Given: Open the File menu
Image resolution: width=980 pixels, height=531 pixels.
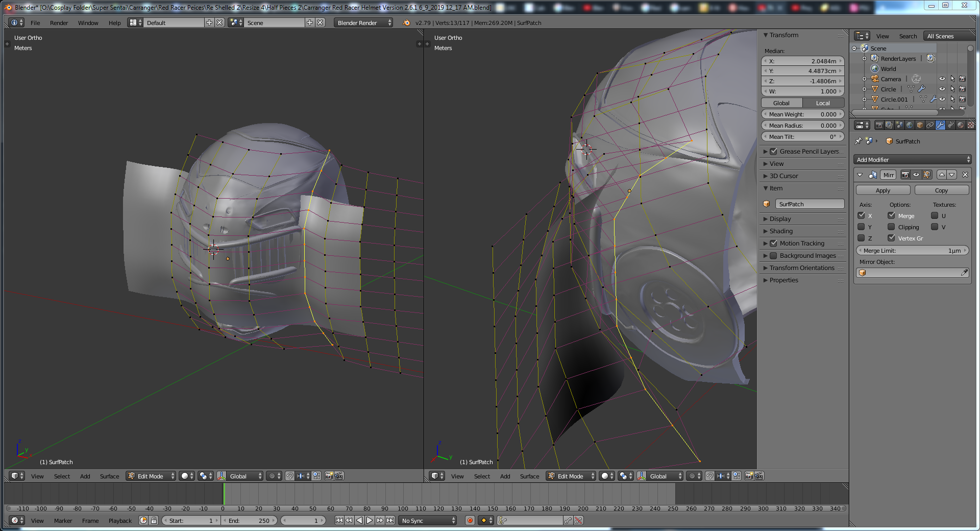Looking at the screenshot, I should click(x=35, y=23).
